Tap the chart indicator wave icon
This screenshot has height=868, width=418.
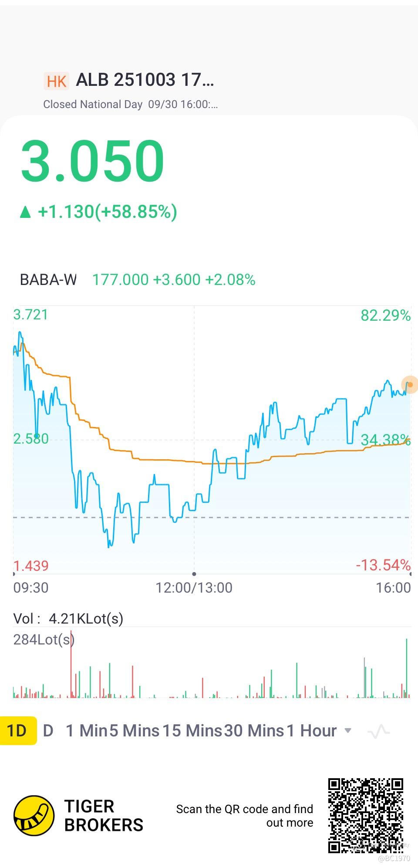[x=378, y=731]
